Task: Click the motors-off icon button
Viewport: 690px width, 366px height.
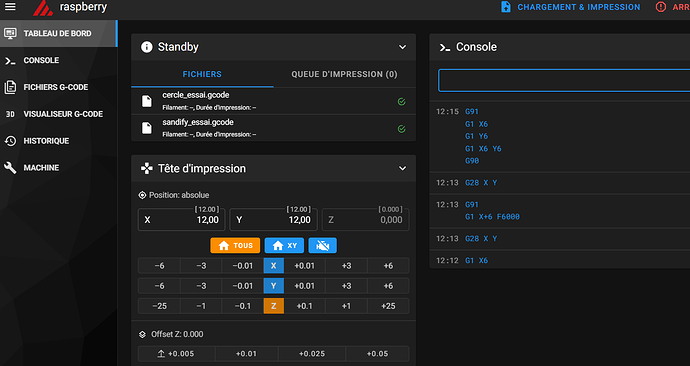Action: point(323,245)
